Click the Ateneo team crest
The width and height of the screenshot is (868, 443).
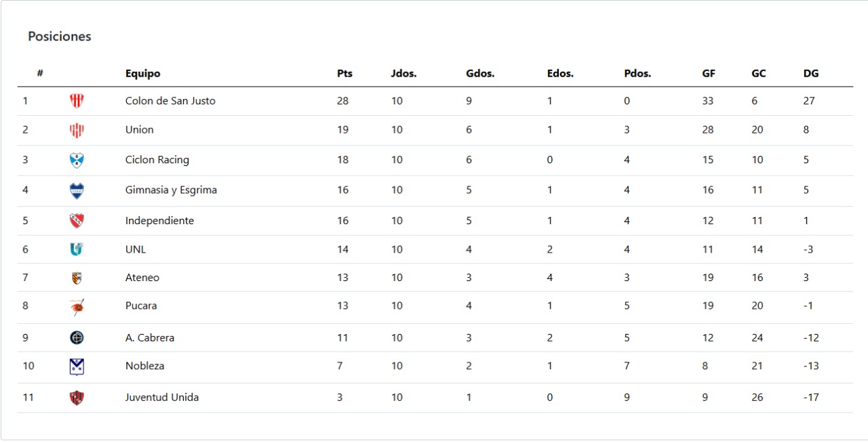pos(77,278)
